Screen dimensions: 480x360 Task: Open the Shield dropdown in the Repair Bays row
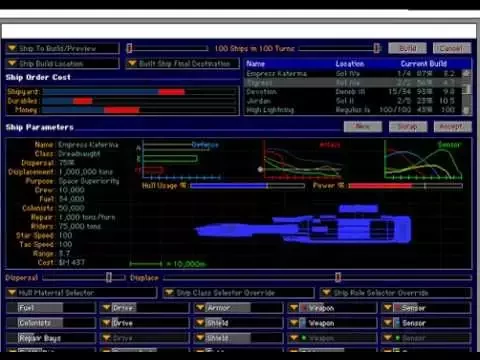click(238, 338)
